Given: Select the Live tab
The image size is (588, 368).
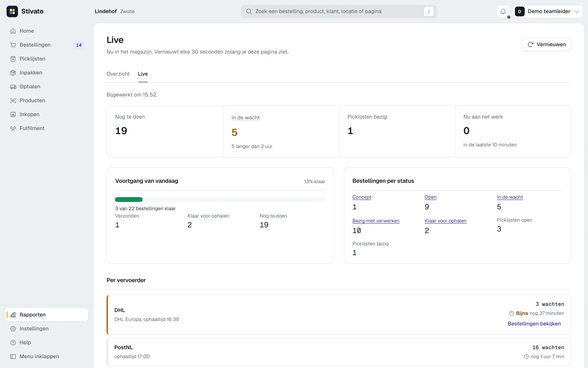Looking at the screenshot, I should 143,74.
